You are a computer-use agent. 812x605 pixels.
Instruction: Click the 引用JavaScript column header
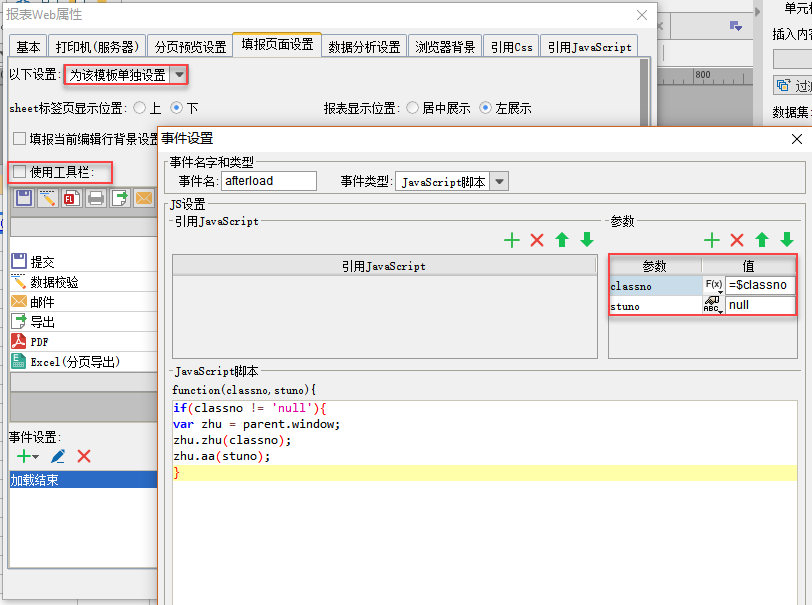click(384, 266)
